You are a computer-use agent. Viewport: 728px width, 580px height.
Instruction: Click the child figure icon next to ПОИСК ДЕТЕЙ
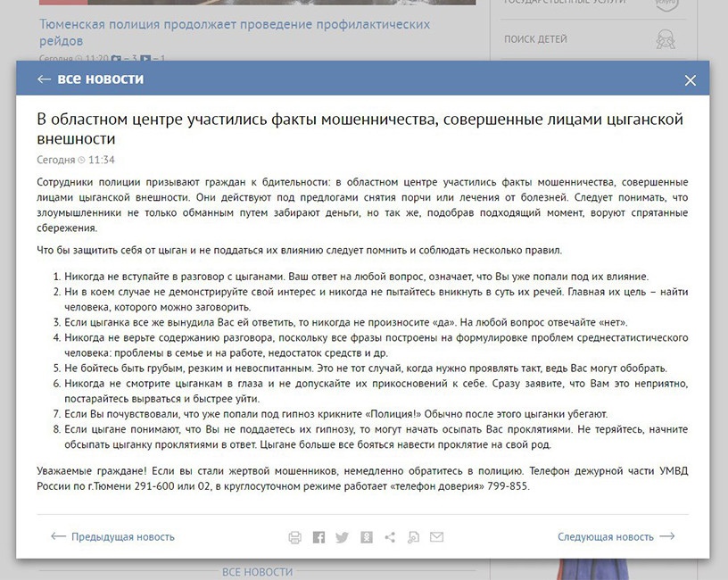[667, 39]
